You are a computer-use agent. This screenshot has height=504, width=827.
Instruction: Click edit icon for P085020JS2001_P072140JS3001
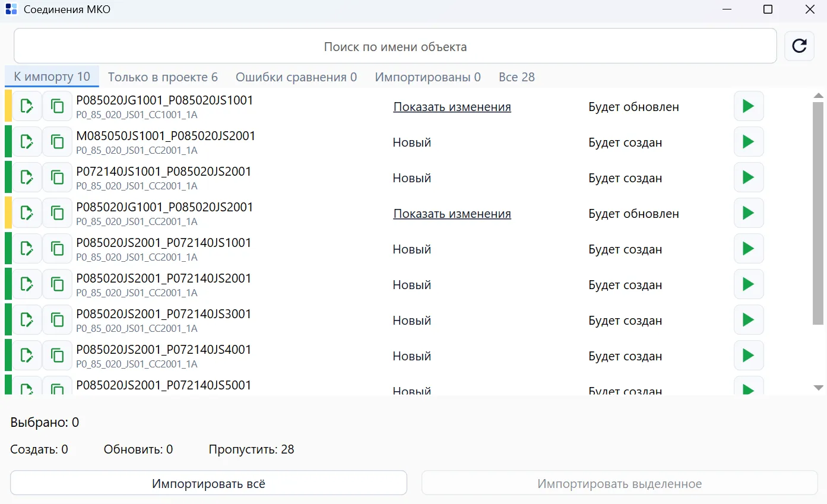(x=27, y=320)
